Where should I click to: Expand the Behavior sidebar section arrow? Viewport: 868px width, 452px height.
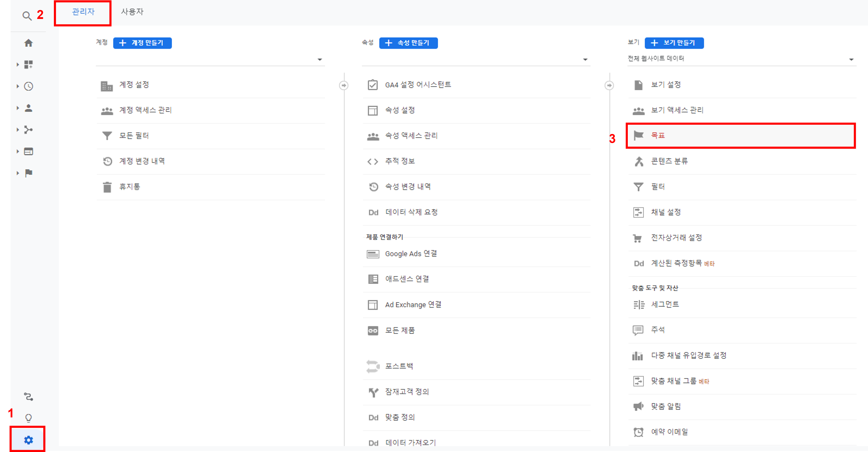coord(18,152)
